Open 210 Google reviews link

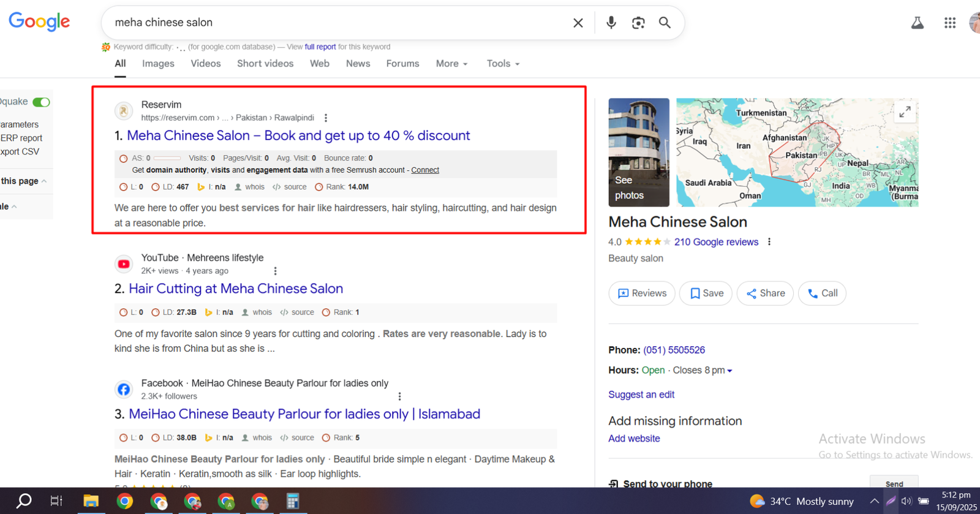(716, 242)
